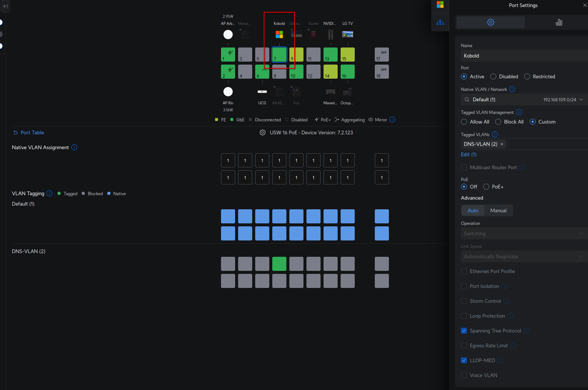Uncheck the Spanning Tree Protocol checkbox
This screenshot has width=588, height=390.
click(464, 331)
